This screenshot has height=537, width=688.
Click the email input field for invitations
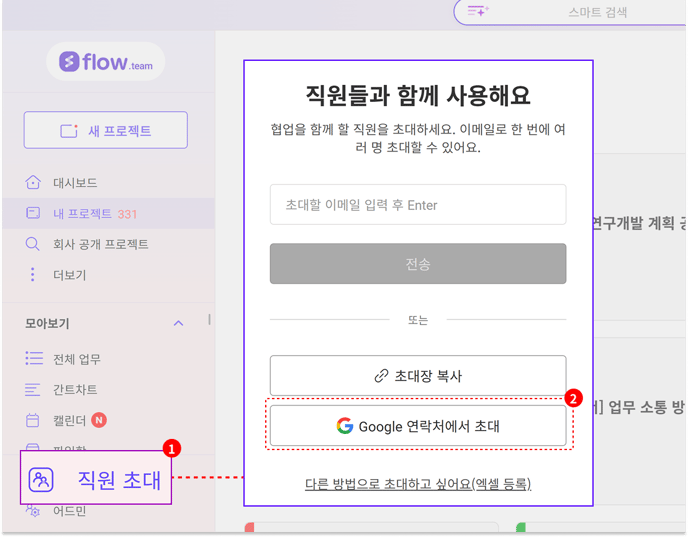coord(418,205)
